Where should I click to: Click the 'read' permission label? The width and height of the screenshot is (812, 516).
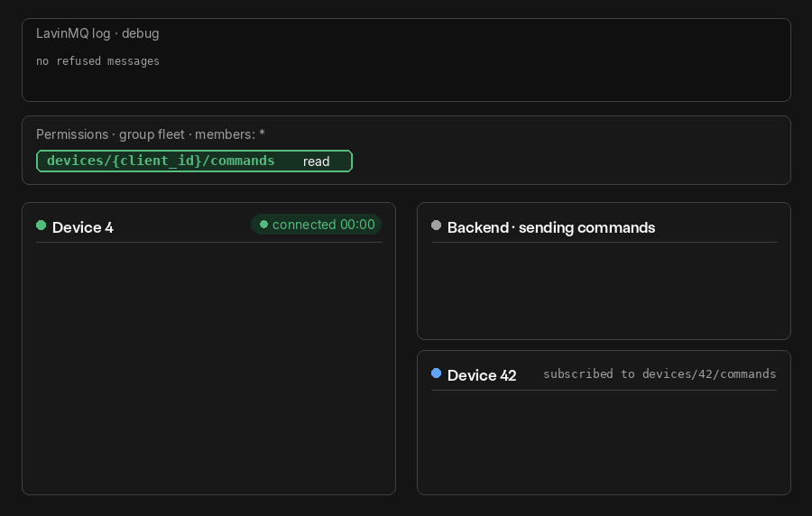click(316, 161)
